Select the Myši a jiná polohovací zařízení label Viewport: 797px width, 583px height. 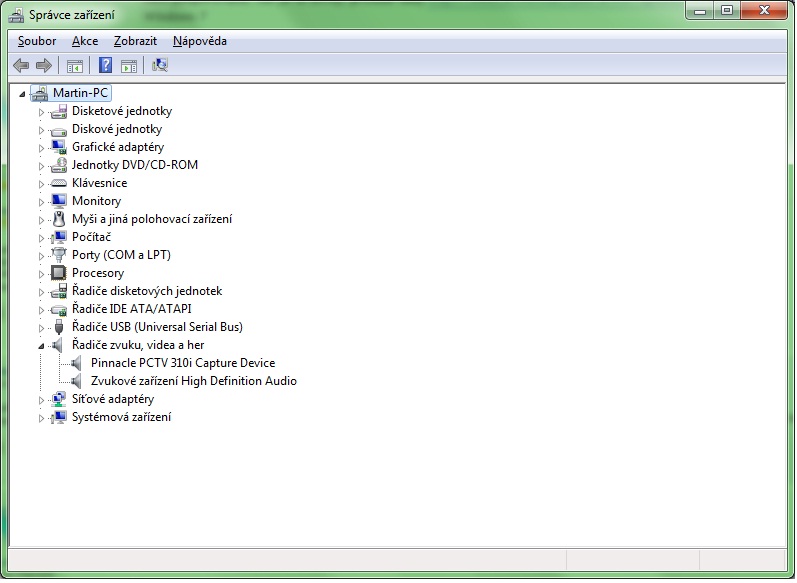pyautogui.click(x=152, y=219)
